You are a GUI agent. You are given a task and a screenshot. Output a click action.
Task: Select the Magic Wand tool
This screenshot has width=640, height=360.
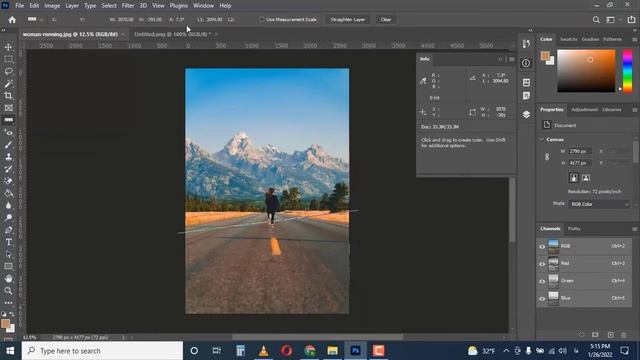pos(8,84)
